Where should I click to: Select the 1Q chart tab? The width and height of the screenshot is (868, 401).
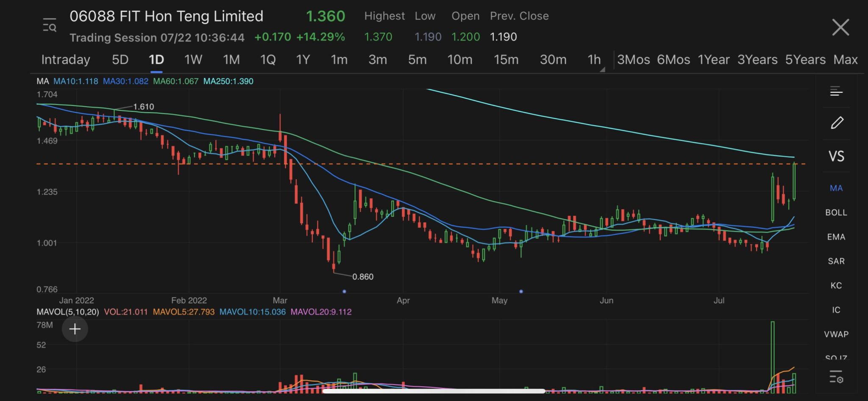click(268, 60)
